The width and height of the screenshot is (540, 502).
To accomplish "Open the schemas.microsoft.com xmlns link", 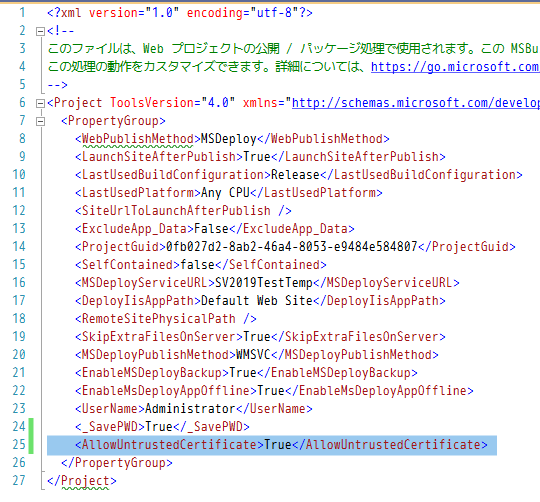I will tap(416, 103).
